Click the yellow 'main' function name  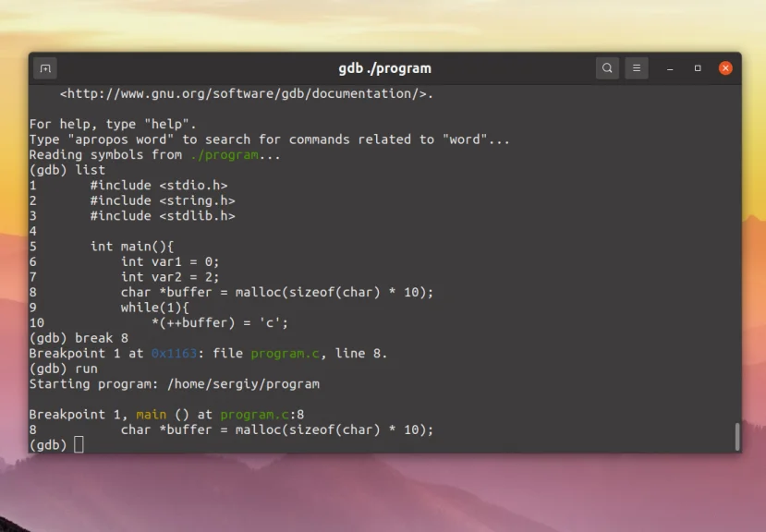point(151,415)
